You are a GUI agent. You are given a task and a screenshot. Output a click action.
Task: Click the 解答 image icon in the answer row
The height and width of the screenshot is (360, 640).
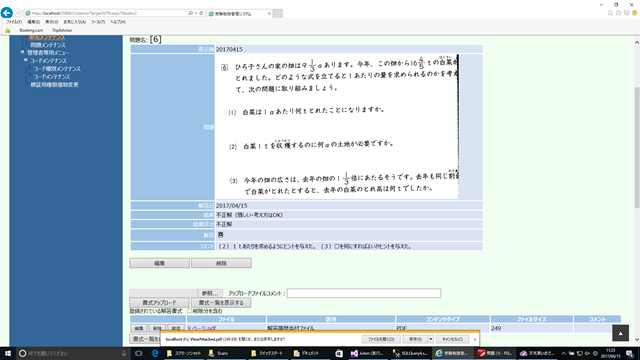click(x=220, y=235)
